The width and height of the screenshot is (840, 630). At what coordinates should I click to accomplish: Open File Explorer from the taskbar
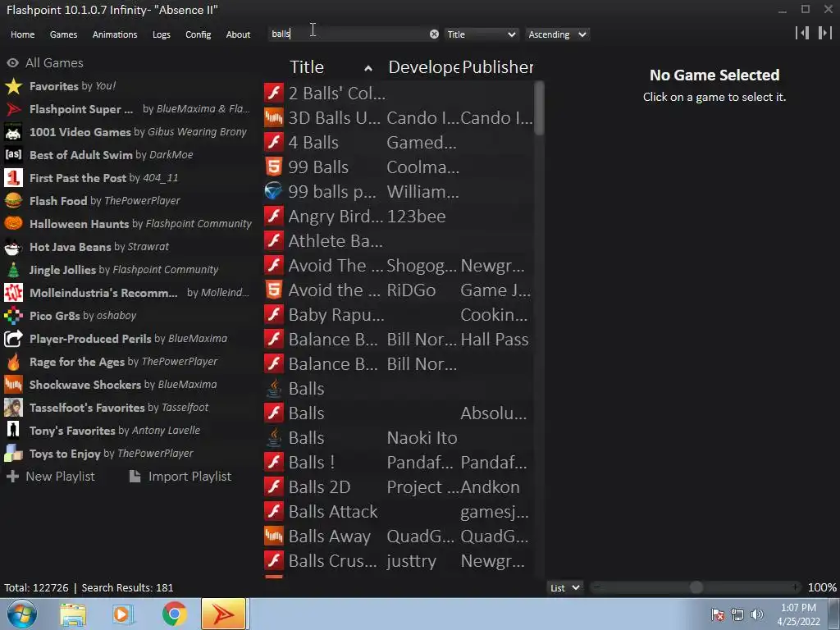73,614
